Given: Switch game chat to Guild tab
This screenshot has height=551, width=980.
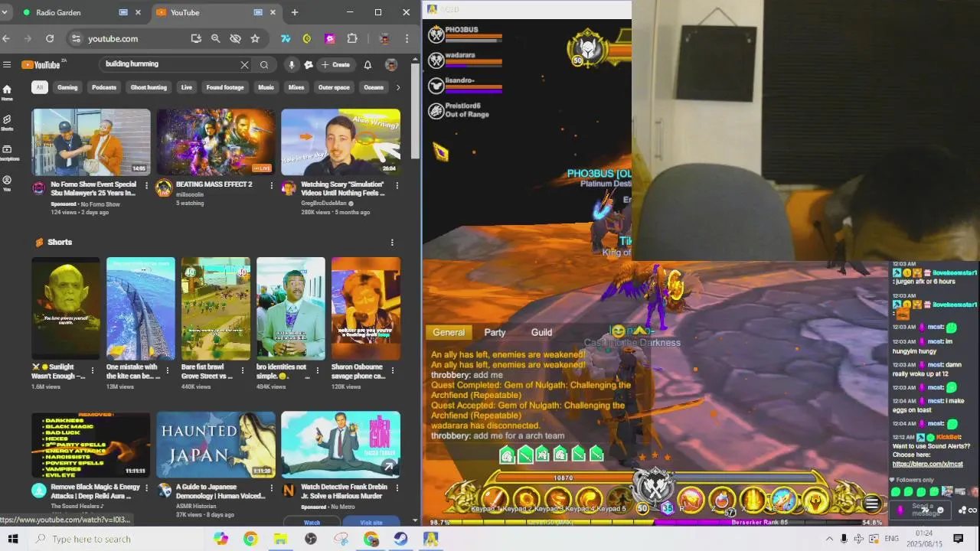Looking at the screenshot, I should pyautogui.click(x=541, y=332).
